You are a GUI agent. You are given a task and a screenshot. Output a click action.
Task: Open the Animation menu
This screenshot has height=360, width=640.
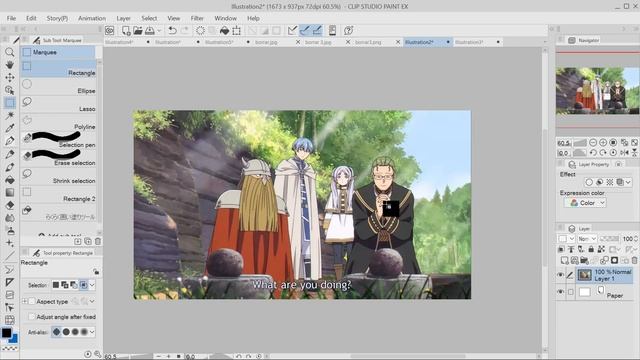[x=92, y=18]
